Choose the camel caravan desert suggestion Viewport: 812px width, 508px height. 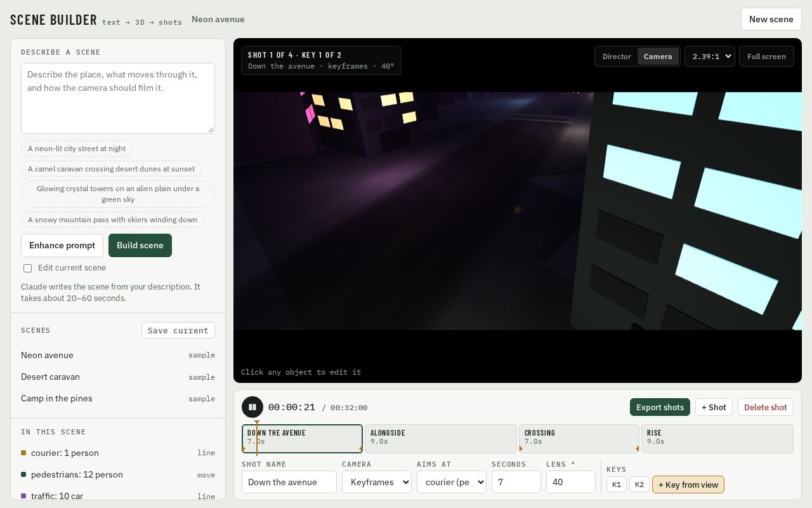click(112, 169)
